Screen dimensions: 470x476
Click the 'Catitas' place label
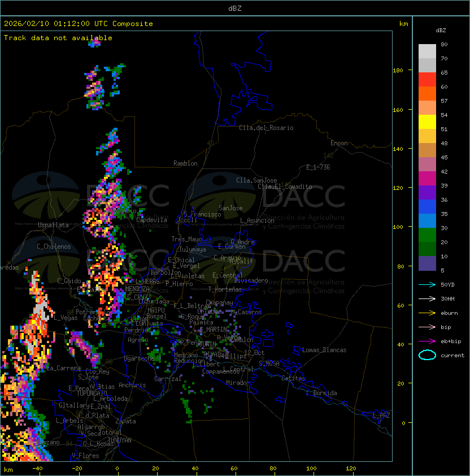293,378
